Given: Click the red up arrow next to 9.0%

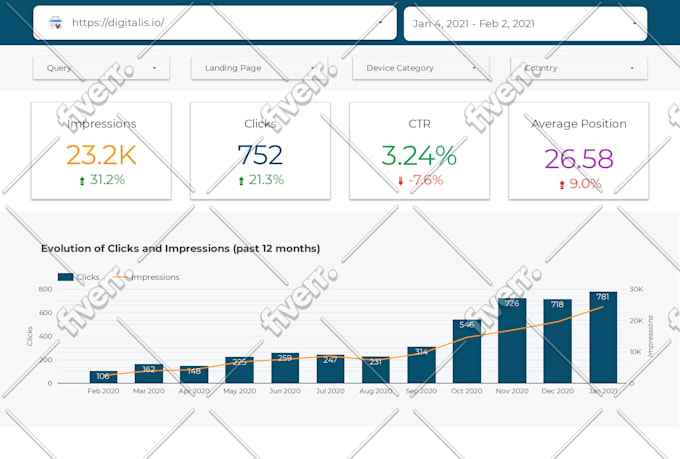Looking at the screenshot, I should pyautogui.click(x=562, y=185).
